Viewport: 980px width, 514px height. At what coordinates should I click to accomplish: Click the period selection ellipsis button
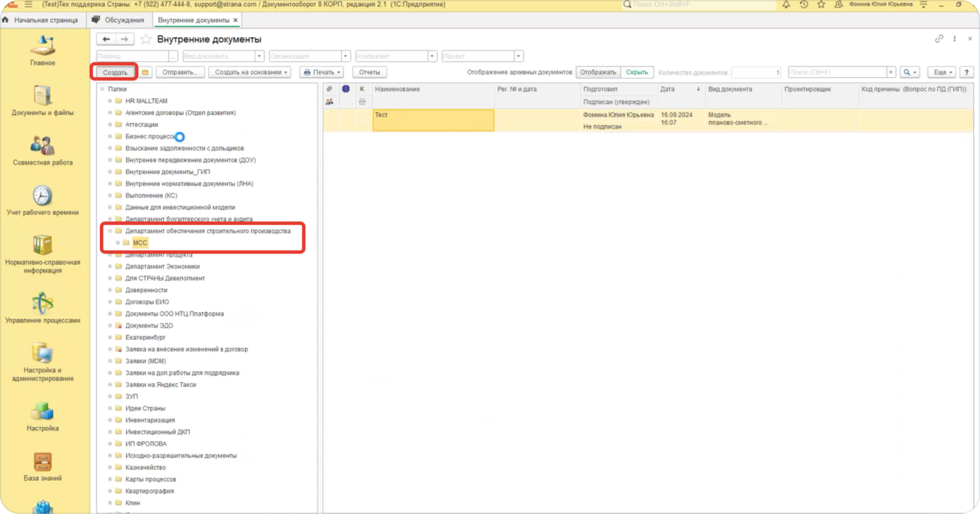click(173, 56)
